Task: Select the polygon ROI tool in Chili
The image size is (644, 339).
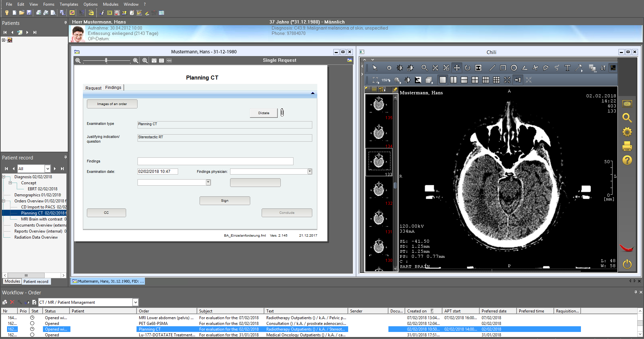Action: 546,68
